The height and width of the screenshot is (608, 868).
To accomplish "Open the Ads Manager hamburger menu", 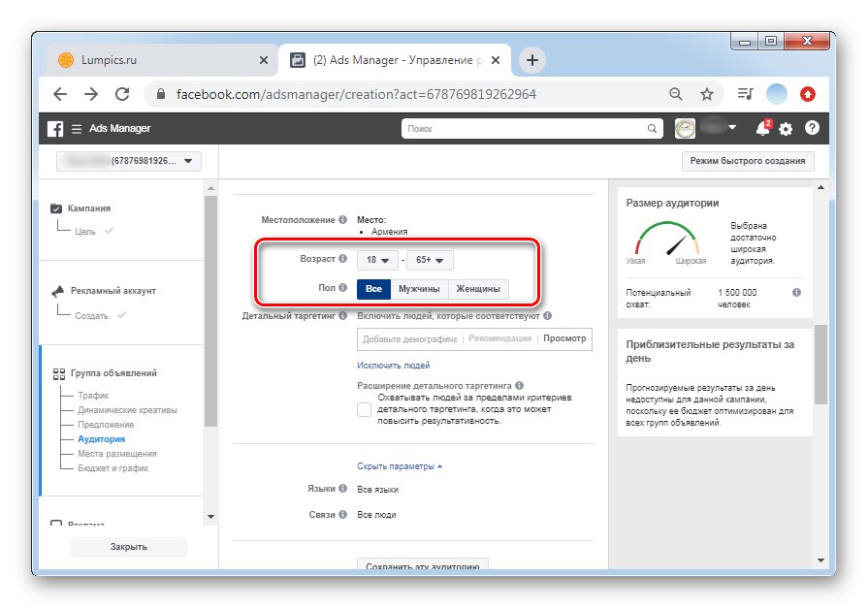I will tap(77, 128).
